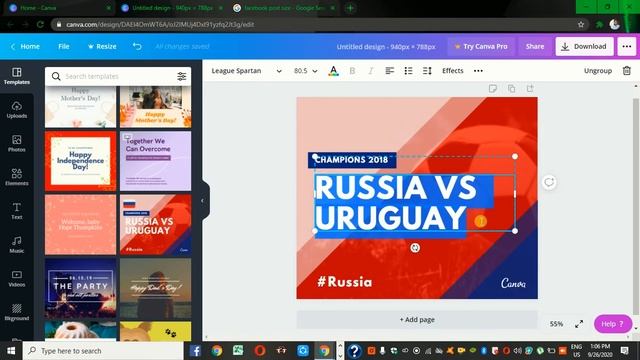
Task: Open the Resize option
Action: click(x=102, y=47)
